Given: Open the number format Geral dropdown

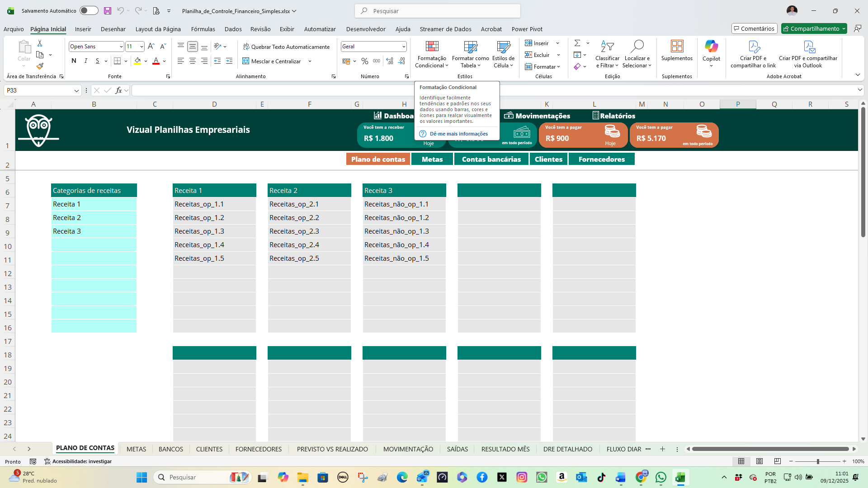Looking at the screenshot, I should [x=404, y=47].
